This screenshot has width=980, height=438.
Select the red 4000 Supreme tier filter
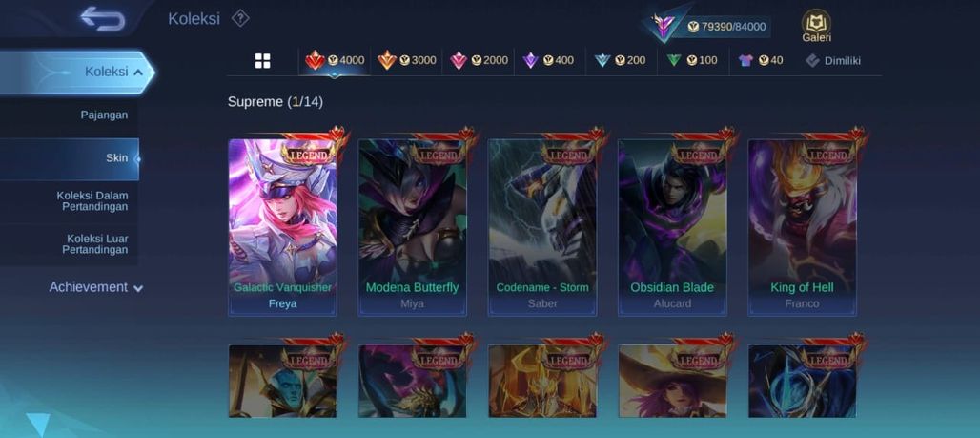pos(335,60)
